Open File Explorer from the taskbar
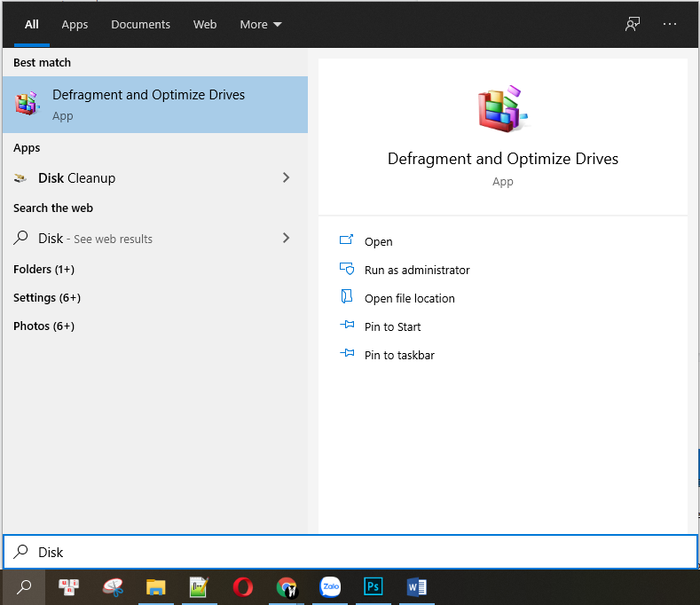The width and height of the screenshot is (700, 605). pos(156,586)
